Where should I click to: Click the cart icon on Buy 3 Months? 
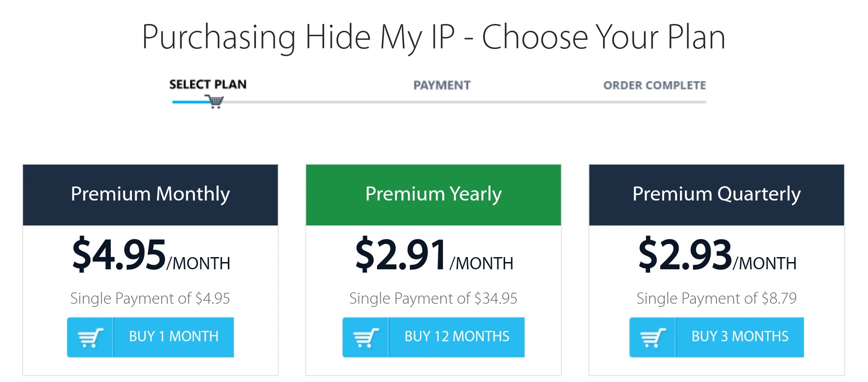[652, 337]
